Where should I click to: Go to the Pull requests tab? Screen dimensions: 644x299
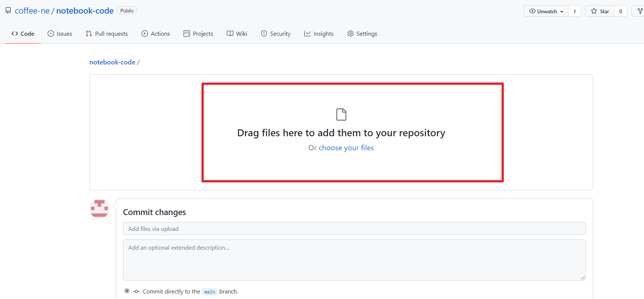coord(107,34)
